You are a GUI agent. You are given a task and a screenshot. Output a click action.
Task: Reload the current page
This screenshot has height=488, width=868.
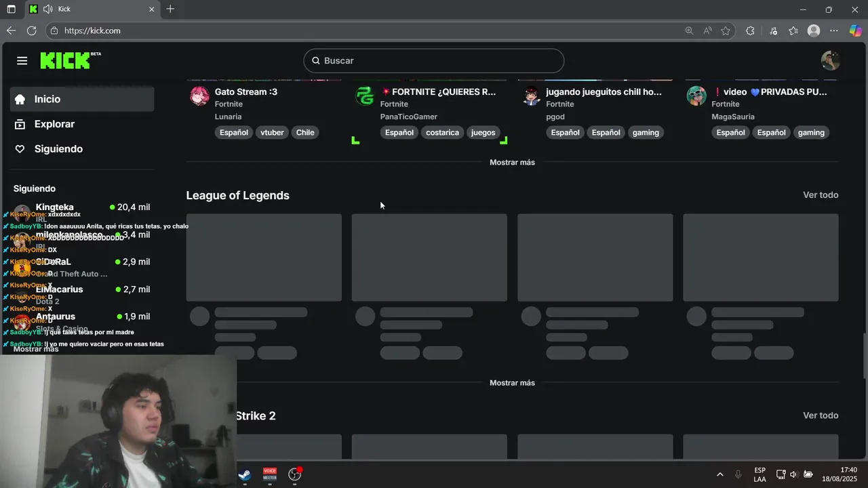tap(31, 30)
